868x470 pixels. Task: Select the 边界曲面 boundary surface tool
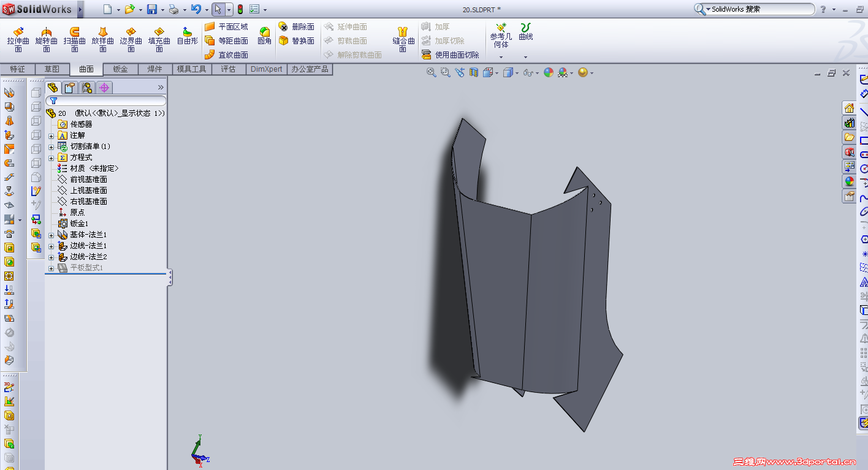[x=131, y=40]
